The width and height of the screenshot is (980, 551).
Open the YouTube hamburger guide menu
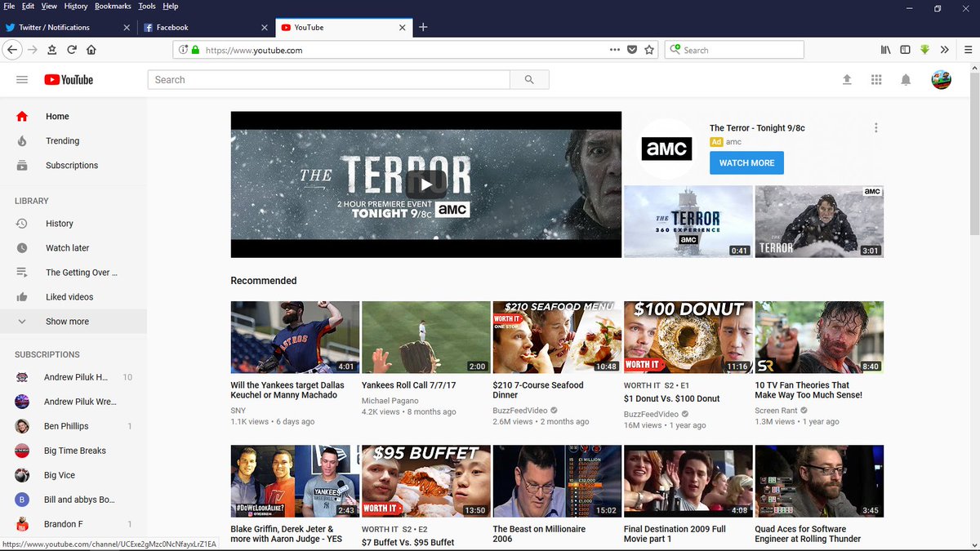click(x=22, y=79)
